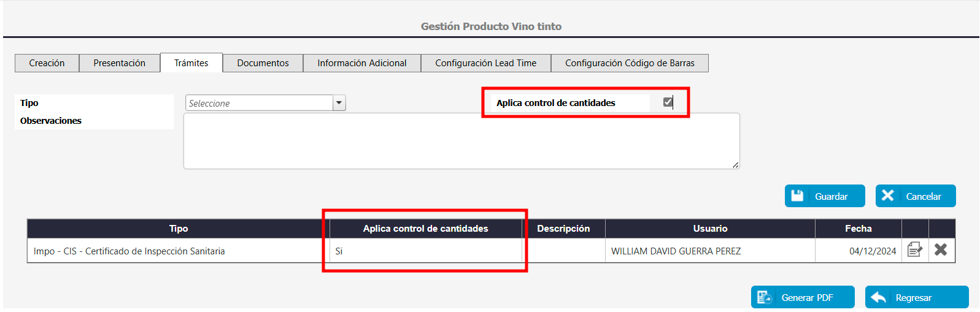Viewport: 980px width, 312px height.
Task: Select the Trámites tab
Action: tap(191, 63)
